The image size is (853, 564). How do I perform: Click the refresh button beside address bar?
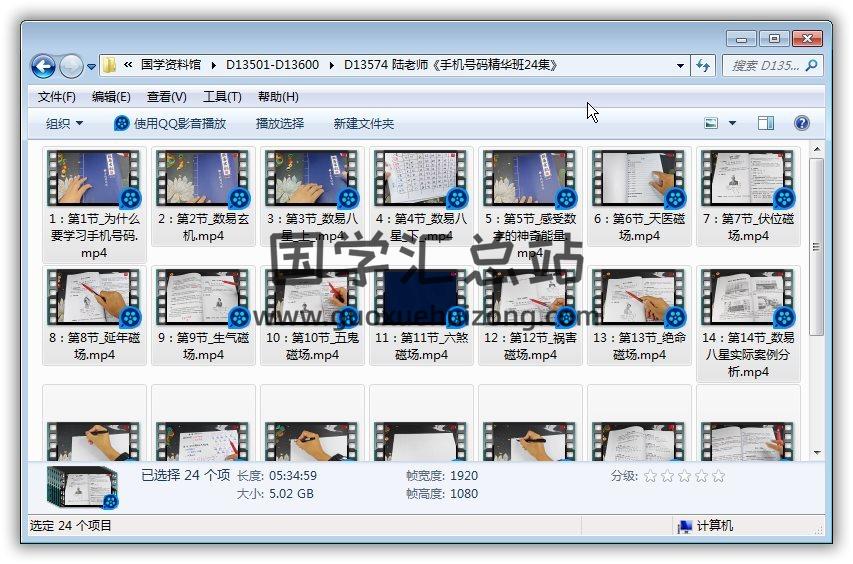coord(704,65)
